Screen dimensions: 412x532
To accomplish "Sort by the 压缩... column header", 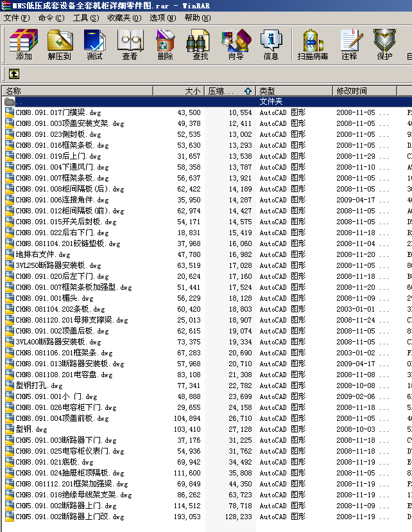I will [230, 91].
